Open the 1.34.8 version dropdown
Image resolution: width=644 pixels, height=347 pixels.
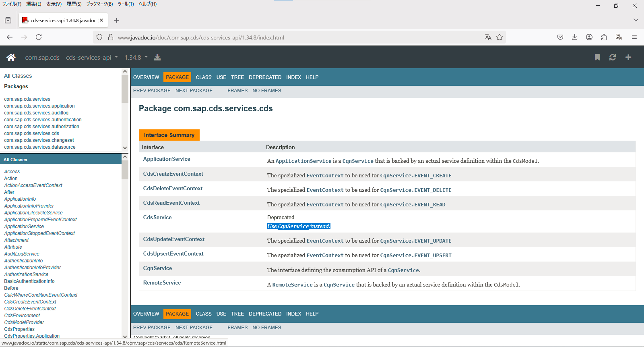point(136,57)
